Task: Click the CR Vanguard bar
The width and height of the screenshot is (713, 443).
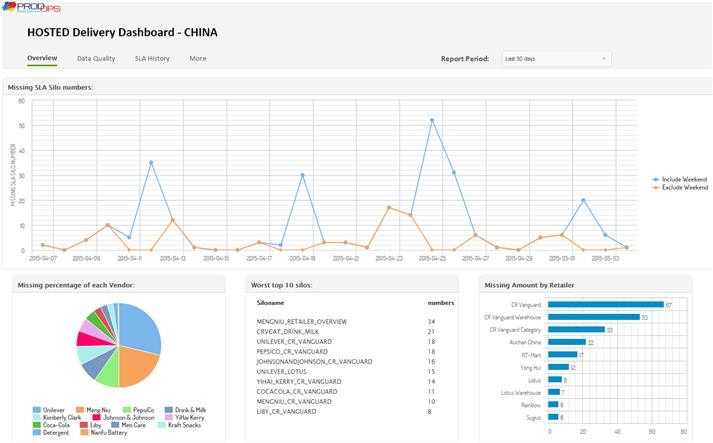Action: 606,304
